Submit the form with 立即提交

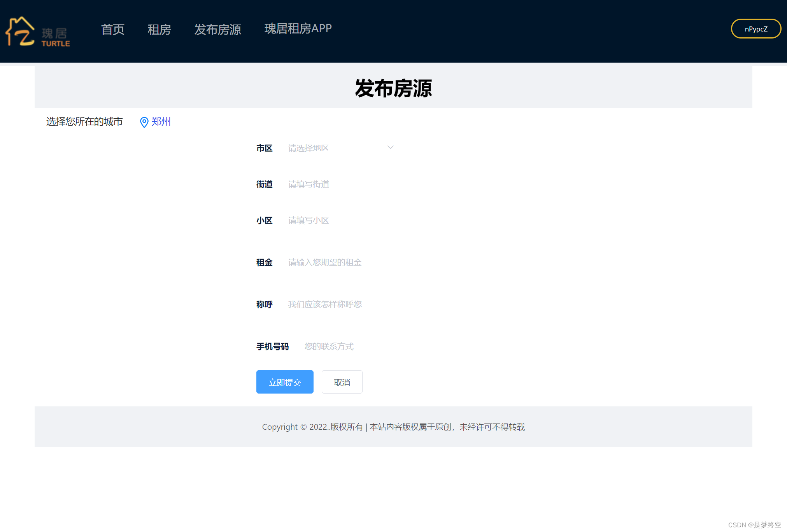(285, 382)
